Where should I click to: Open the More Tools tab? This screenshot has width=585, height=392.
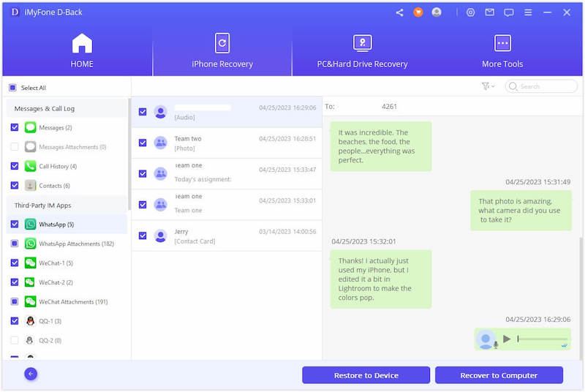tap(502, 51)
